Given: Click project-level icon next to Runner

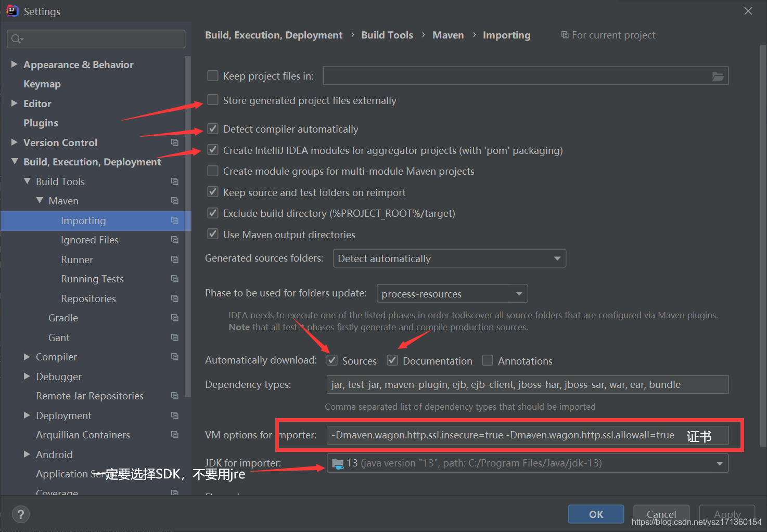Looking at the screenshot, I should (175, 259).
